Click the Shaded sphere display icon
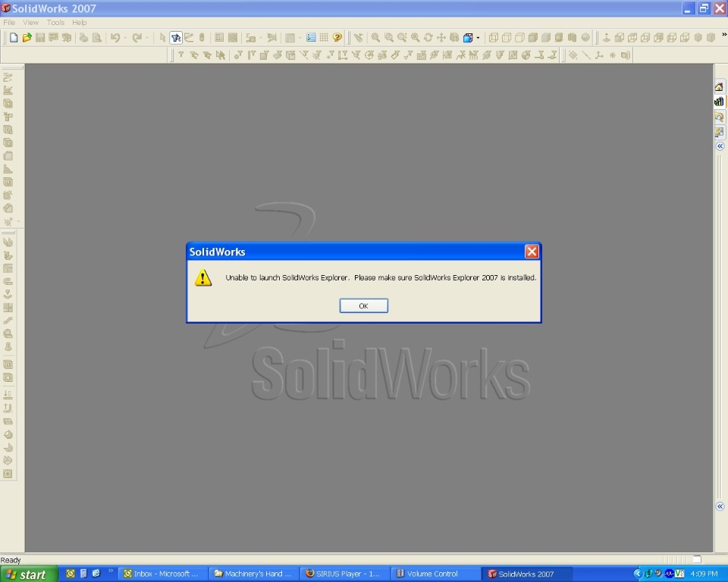 (x=585, y=38)
